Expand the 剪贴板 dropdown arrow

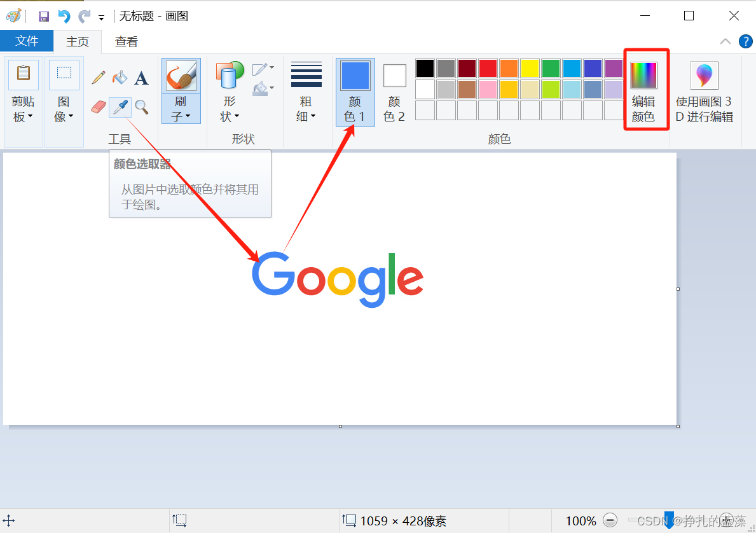tap(30, 116)
